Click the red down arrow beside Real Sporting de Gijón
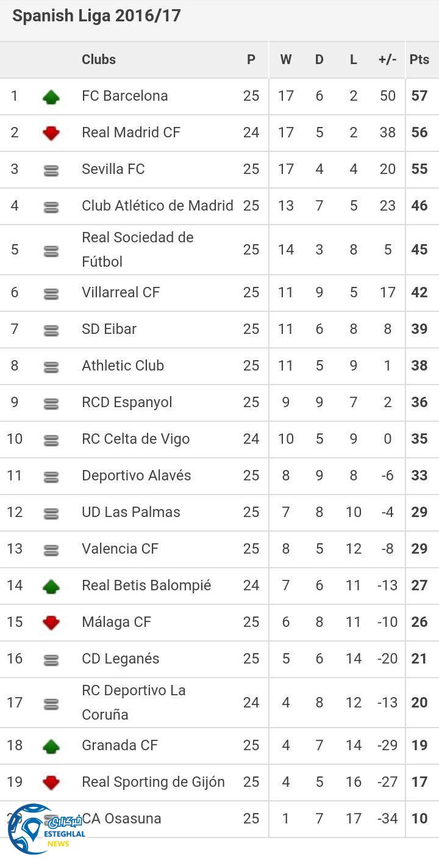 (51, 783)
